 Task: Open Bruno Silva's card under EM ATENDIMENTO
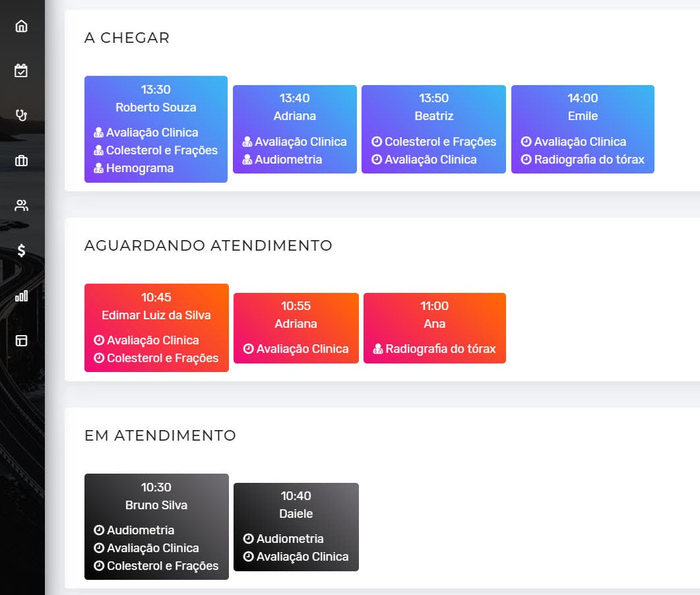(x=156, y=526)
